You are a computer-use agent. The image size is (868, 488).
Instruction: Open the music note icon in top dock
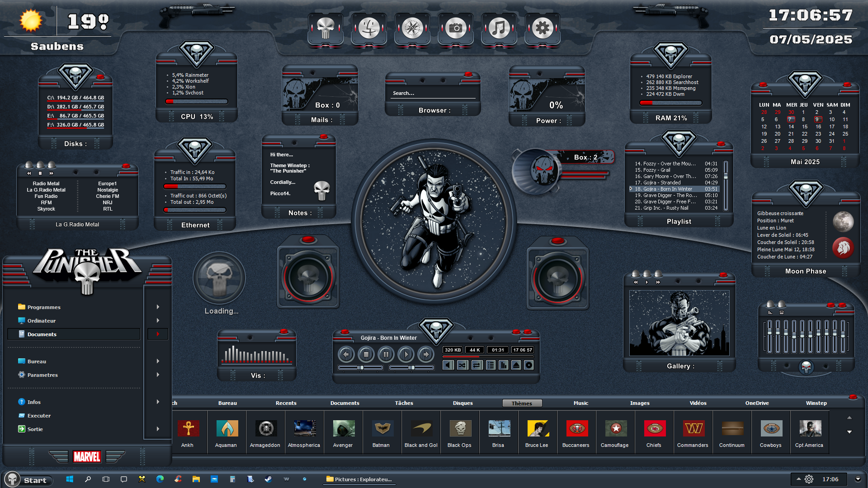pos(499,29)
